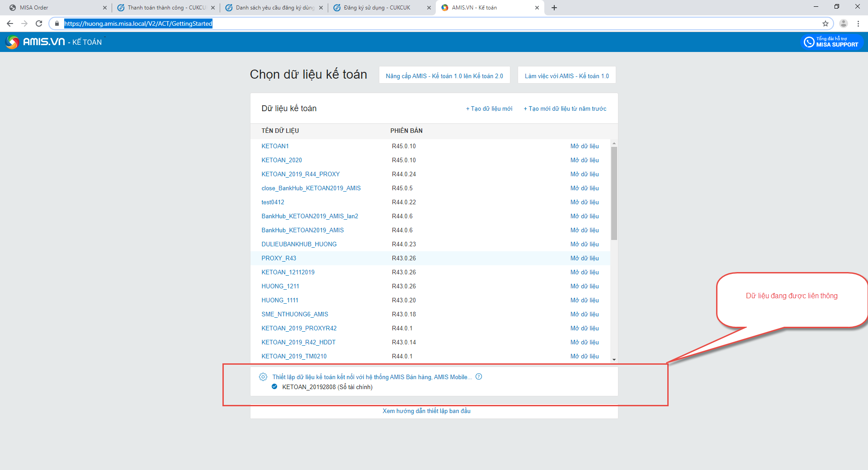Click Mở dữ liệu for KETOAN_2020
This screenshot has height=470, width=868.
pyautogui.click(x=585, y=160)
